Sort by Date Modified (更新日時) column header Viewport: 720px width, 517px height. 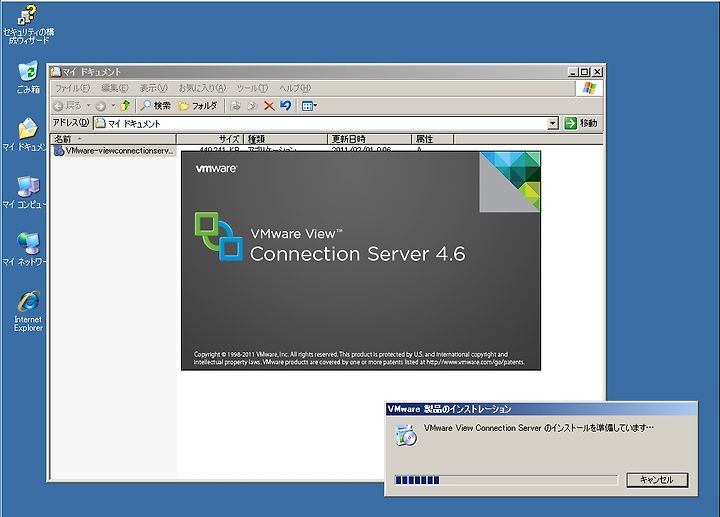click(369, 139)
